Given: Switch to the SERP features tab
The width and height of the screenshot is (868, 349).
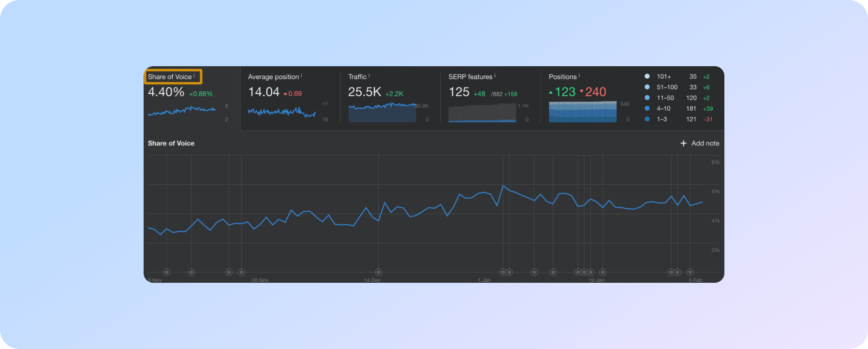Looking at the screenshot, I should tap(490, 99).
